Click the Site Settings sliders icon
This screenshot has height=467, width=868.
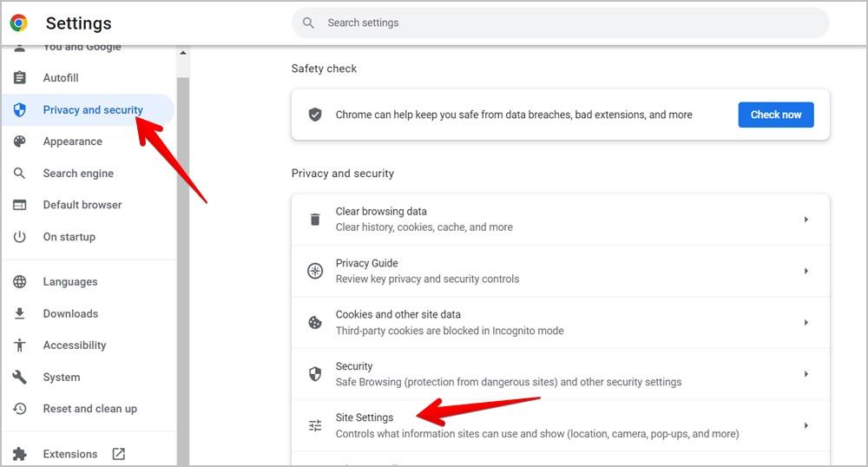pyautogui.click(x=315, y=425)
